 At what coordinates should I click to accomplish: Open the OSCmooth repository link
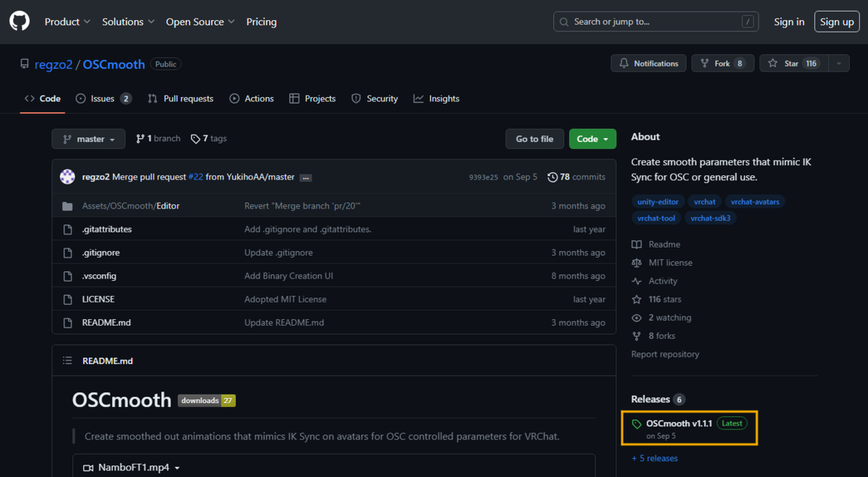pyautogui.click(x=114, y=64)
